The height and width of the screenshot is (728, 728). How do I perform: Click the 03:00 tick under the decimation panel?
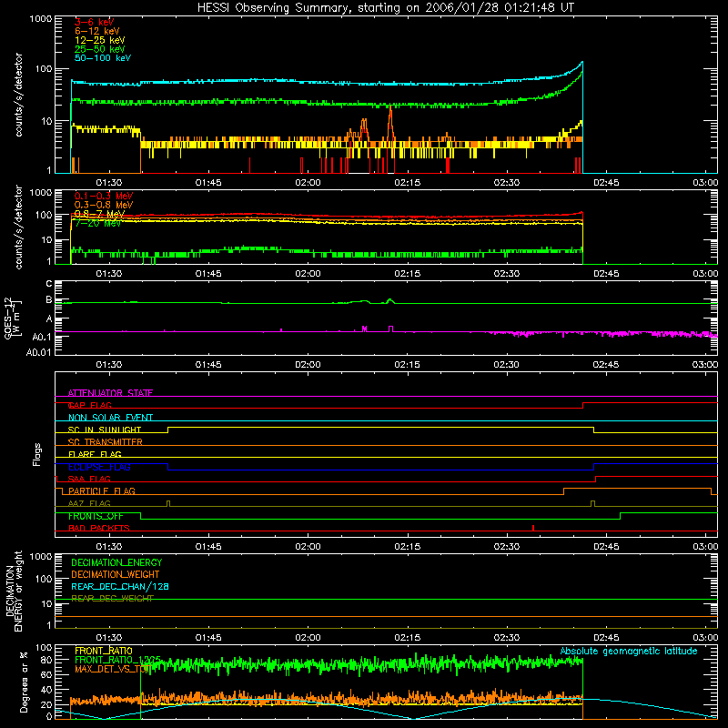pos(705,638)
